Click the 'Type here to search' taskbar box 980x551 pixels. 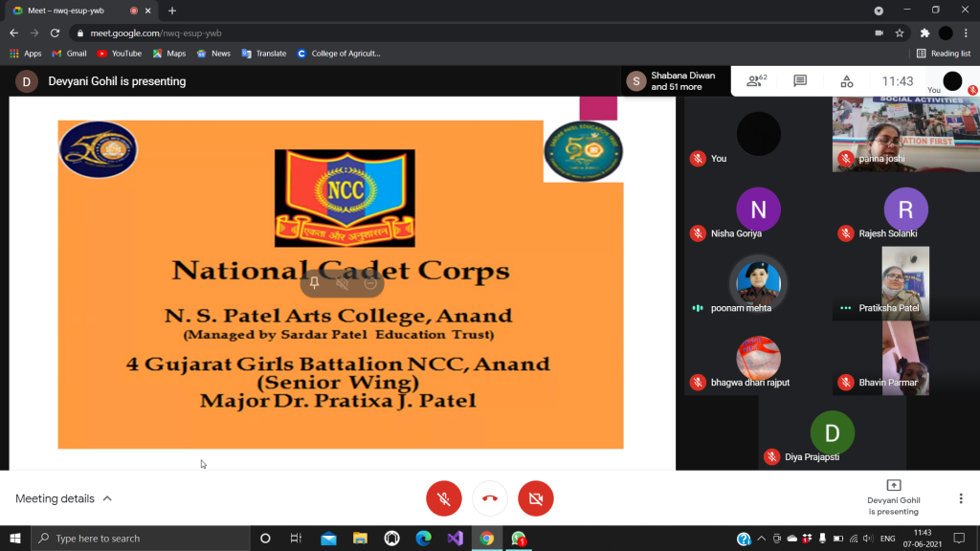point(141,538)
